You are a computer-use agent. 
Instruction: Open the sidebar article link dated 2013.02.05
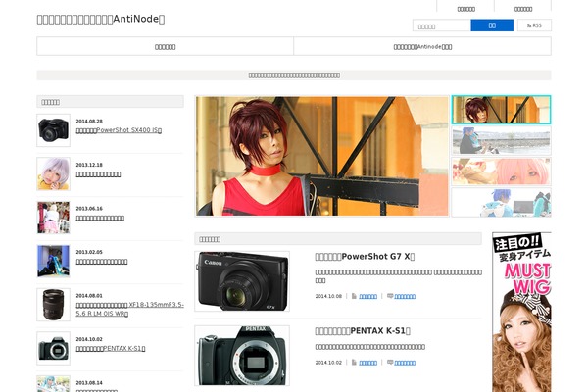click(102, 262)
